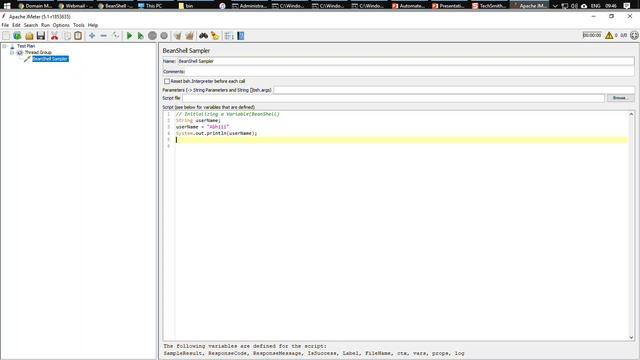Collapse the Test Plan tree node
Viewport: 640px width, 360px height.
(4, 46)
